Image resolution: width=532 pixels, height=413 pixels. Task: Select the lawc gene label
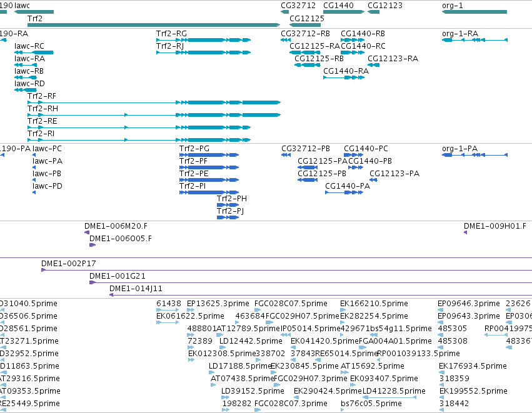[x=22, y=6]
